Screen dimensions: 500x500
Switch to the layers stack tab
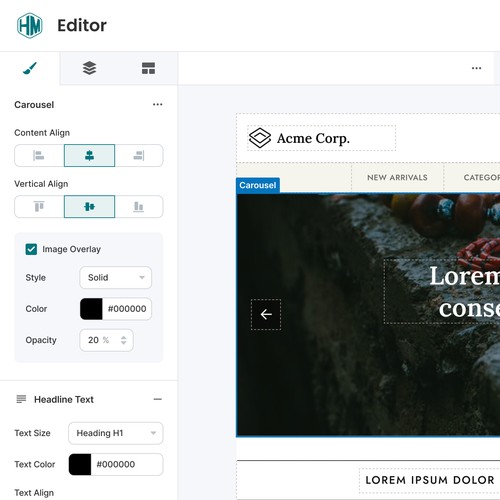[x=89, y=68]
